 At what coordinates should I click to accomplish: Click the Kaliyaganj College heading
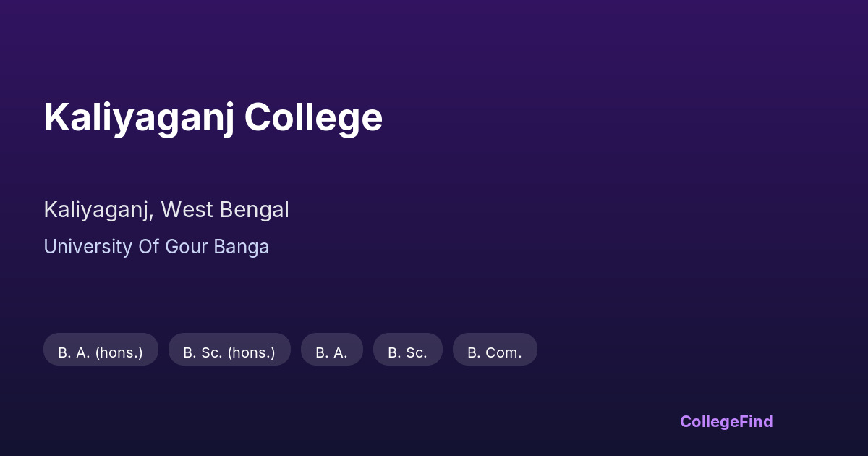tap(213, 117)
